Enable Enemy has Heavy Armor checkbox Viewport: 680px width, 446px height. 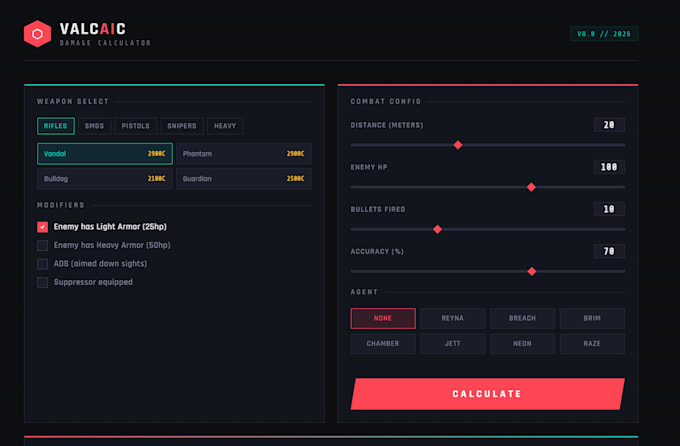(42, 246)
